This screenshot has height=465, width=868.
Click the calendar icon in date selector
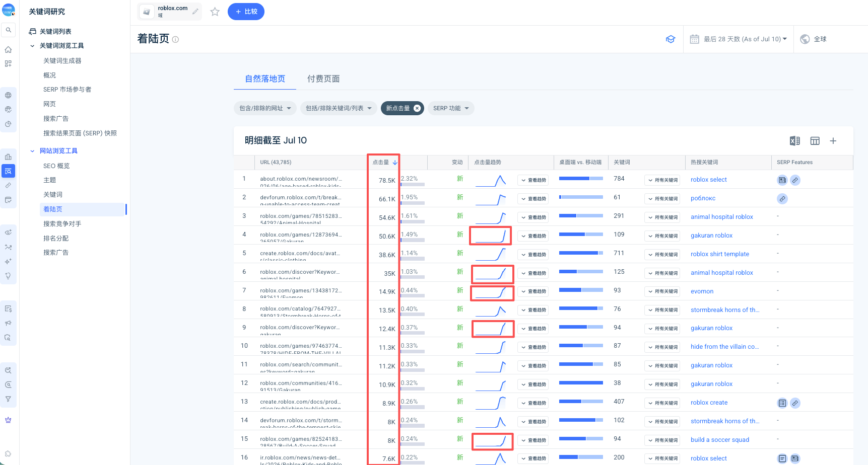(694, 39)
